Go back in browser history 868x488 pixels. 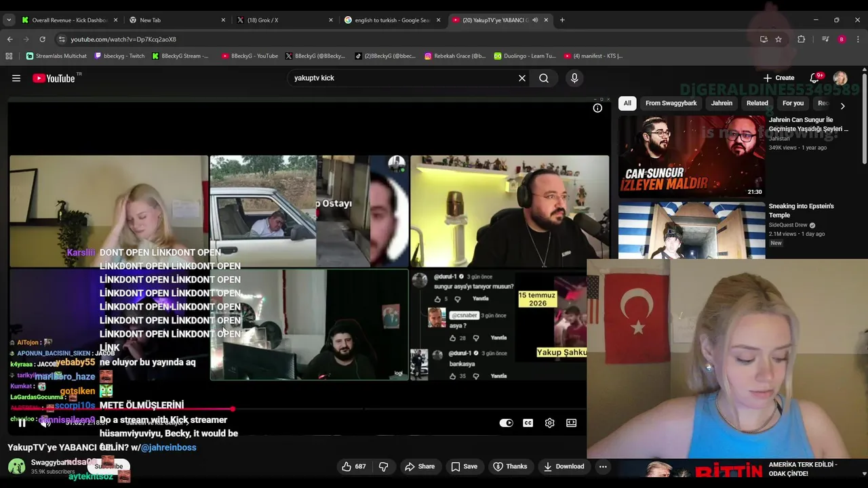pyautogui.click(x=9, y=39)
